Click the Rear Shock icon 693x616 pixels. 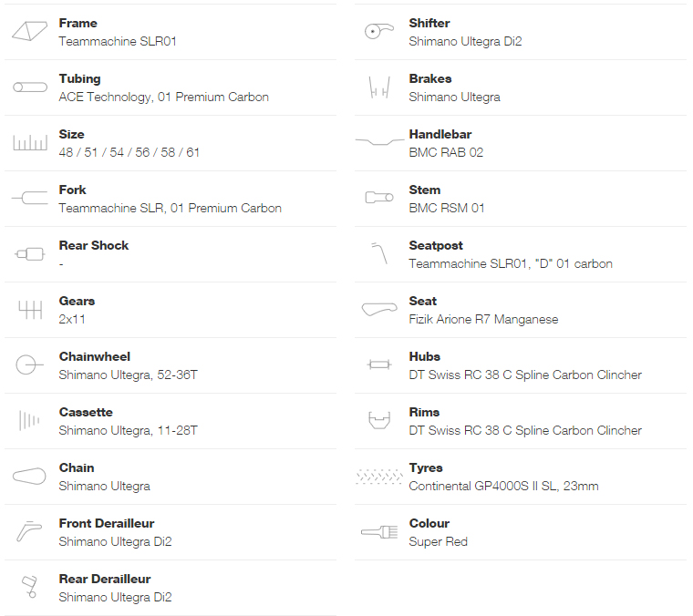[x=29, y=254]
